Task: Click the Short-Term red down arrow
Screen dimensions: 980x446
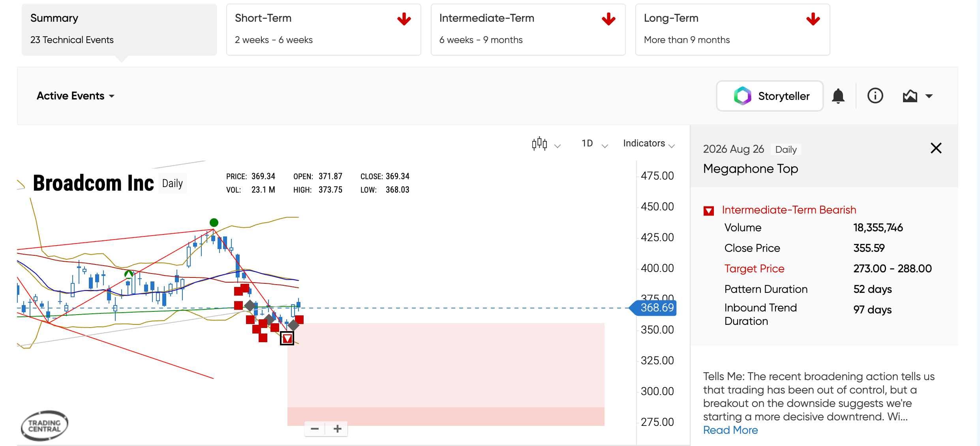Action: point(404,19)
